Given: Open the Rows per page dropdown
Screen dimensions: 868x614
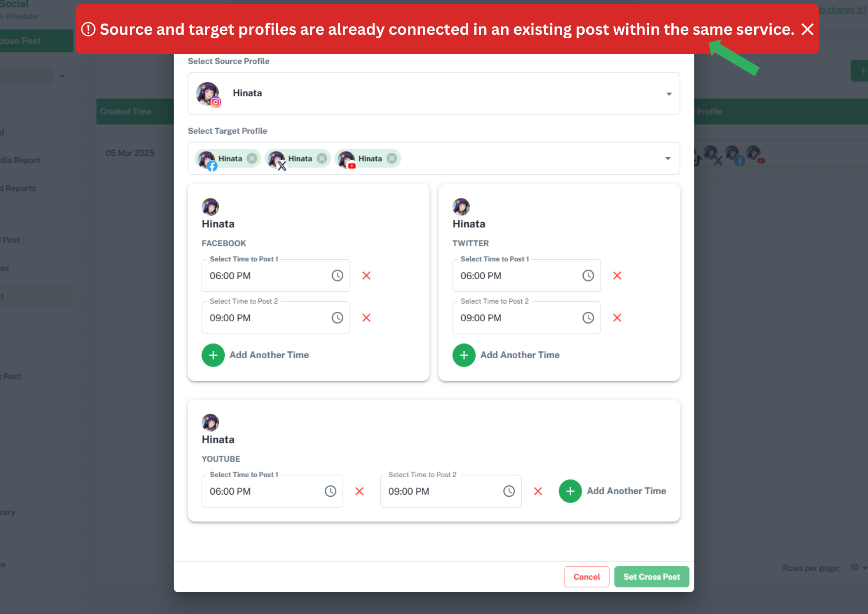Looking at the screenshot, I should click(855, 568).
